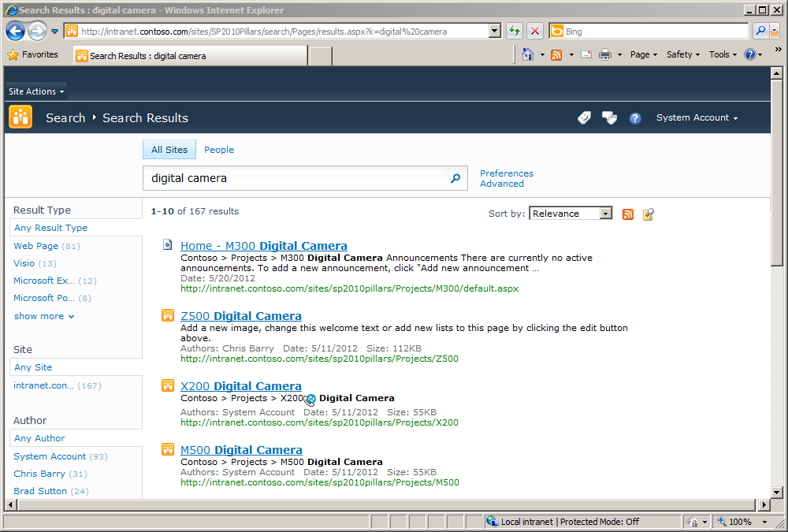This screenshot has height=532, width=788.
Task: Filter results by author Brad Sutton
Action: [x=40, y=491]
